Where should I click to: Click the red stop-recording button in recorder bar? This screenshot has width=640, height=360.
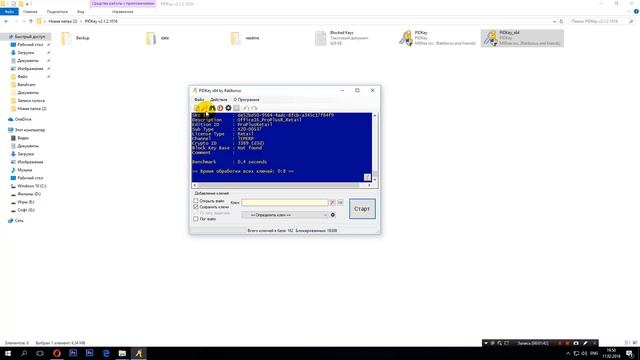[567, 343]
